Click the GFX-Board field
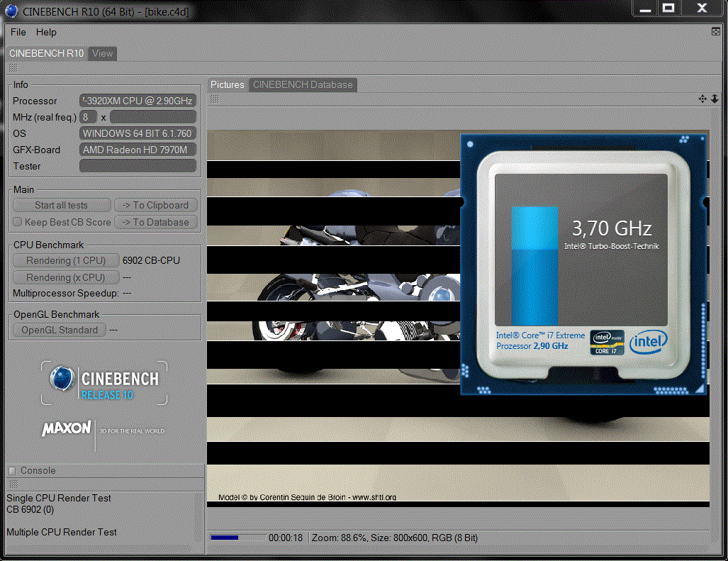The width and height of the screenshot is (728, 561). point(138,150)
